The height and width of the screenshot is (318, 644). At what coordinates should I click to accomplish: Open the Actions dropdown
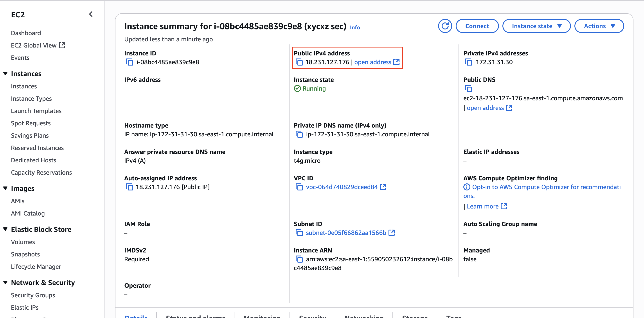[x=599, y=26]
